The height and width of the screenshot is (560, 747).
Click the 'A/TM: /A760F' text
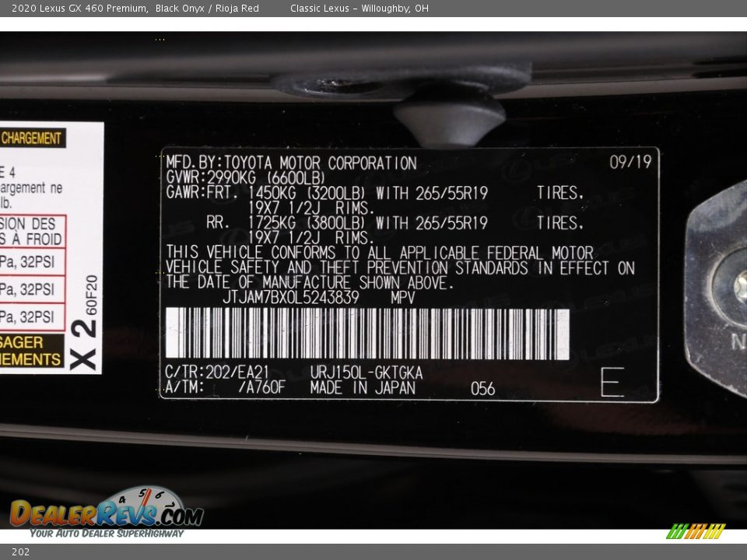click(225, 387)
